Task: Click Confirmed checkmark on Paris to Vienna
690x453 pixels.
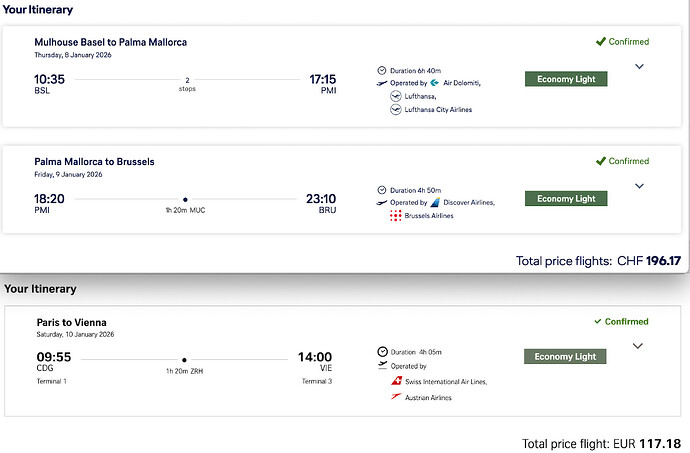Action: pyautogui.click(x=598, y=322)
